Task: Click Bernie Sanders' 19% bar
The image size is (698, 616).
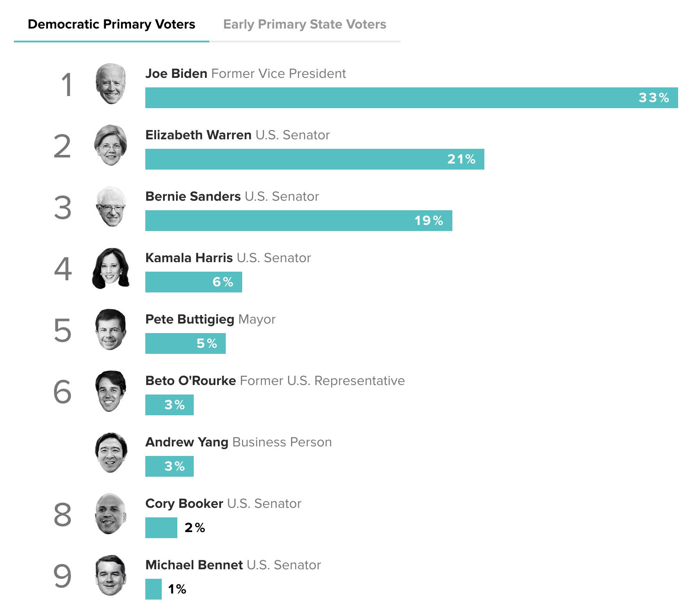Action: 298,221
